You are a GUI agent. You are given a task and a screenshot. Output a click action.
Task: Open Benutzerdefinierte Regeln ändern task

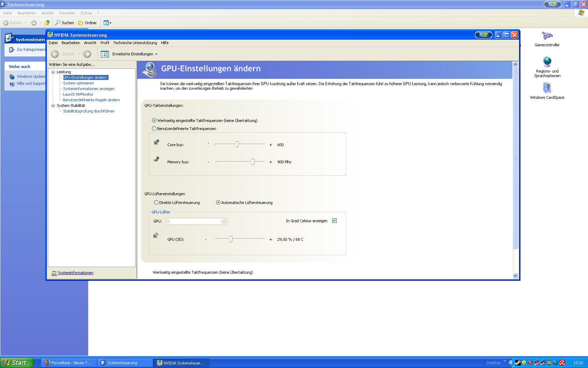[91, 100]
